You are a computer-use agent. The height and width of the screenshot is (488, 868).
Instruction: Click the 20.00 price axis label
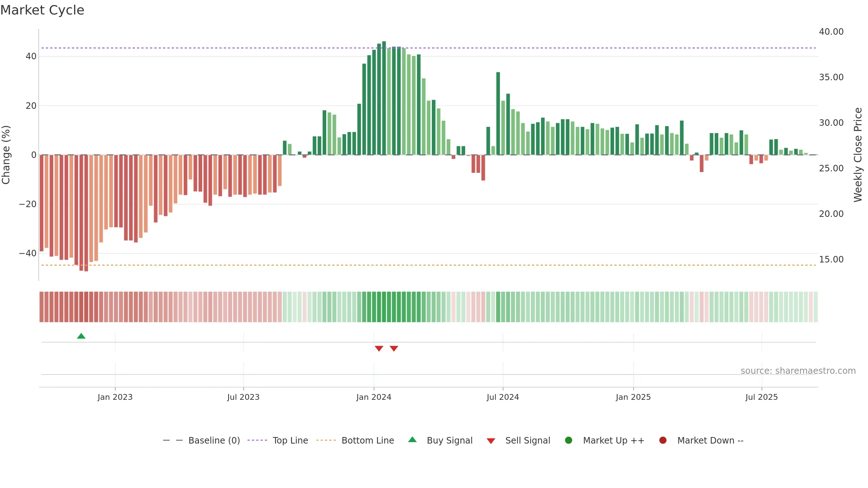coord(831,214)
